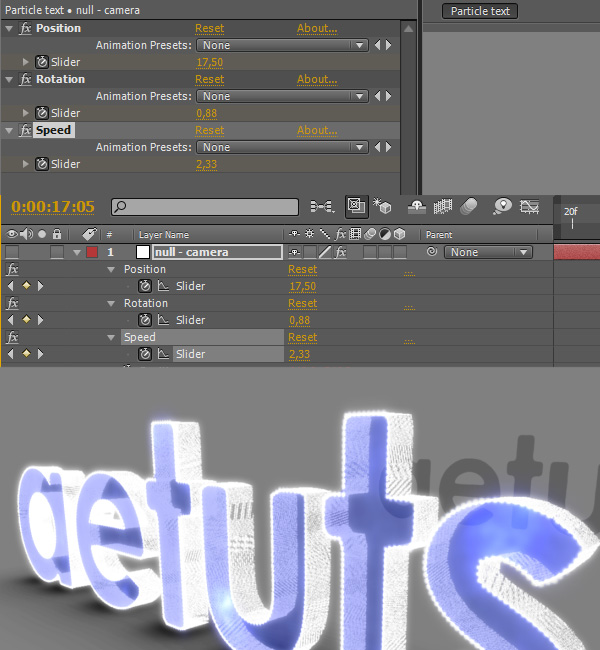600x650 pixels.
Task: Toggle visibility of null - camera layer
Action: click(x=12, y=252)
